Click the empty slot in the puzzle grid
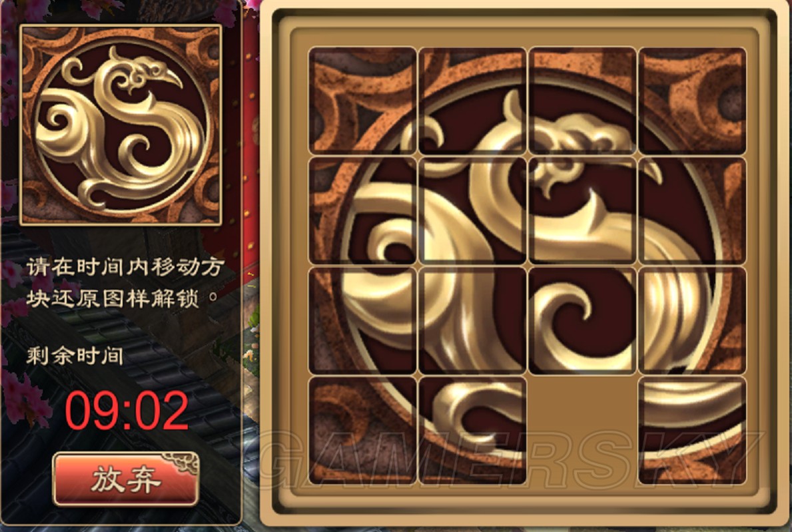792x532 pixels. point(582,430)
